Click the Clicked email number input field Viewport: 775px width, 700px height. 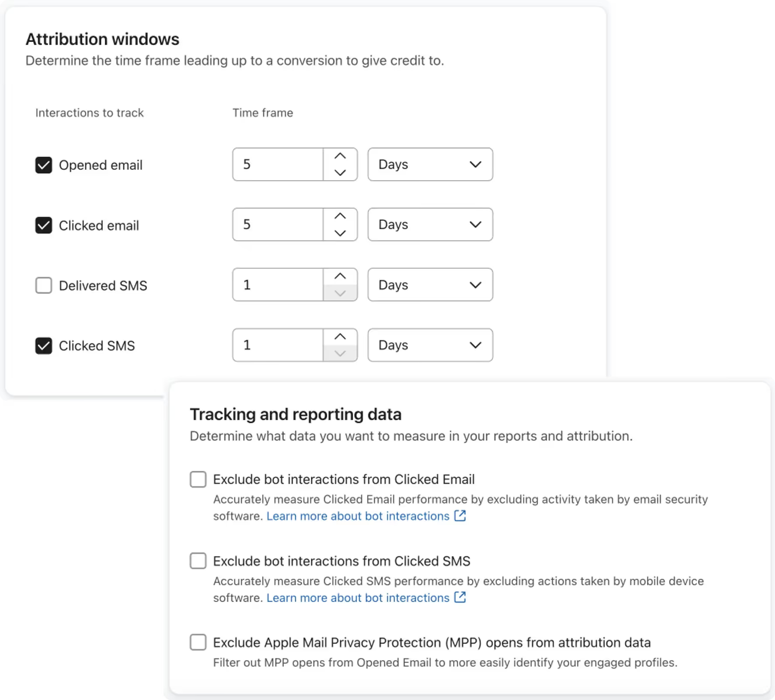click(x=278, y=224)
